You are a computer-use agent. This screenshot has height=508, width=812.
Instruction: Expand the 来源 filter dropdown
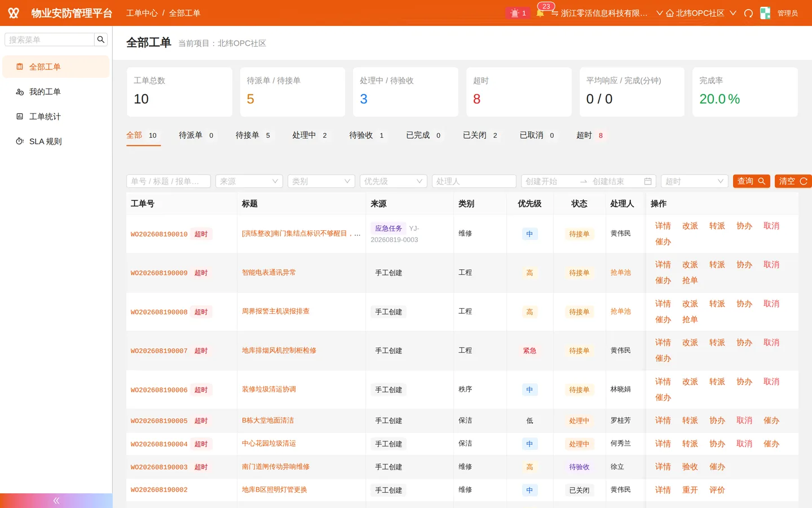pos(249,181)
